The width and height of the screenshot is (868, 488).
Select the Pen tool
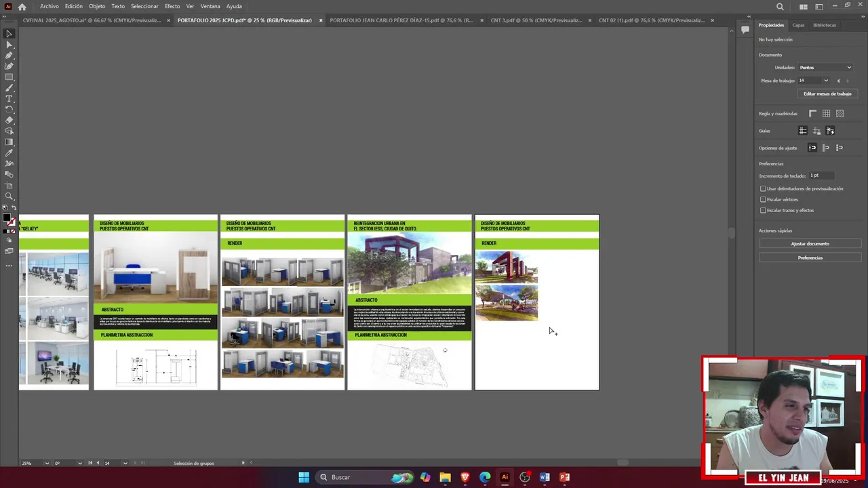(x=9, y=55)
